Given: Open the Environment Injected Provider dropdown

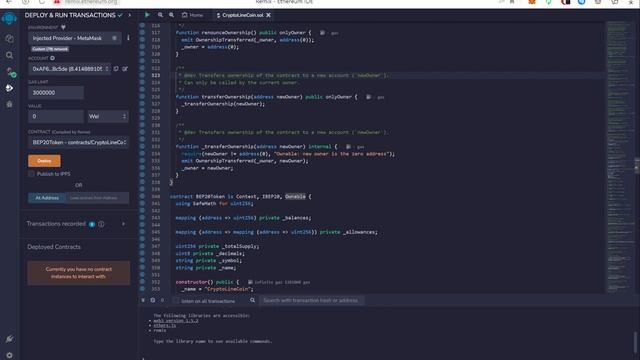Looking at the screenshot, I should [x=75, y=38].
